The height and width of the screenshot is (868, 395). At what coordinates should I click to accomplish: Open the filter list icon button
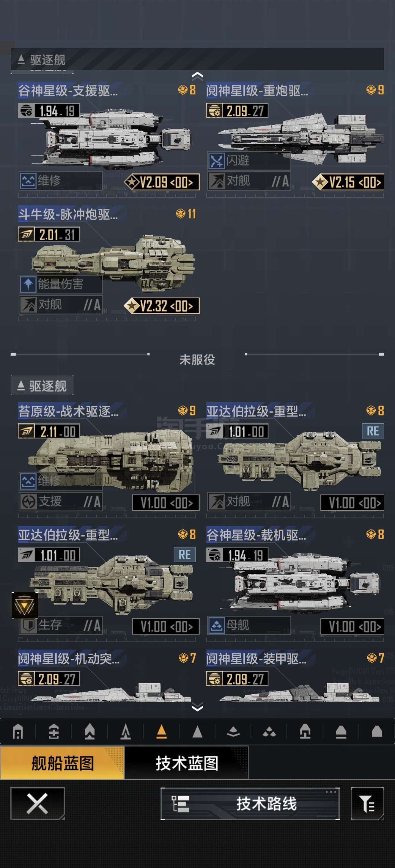[x=367, y=804]
